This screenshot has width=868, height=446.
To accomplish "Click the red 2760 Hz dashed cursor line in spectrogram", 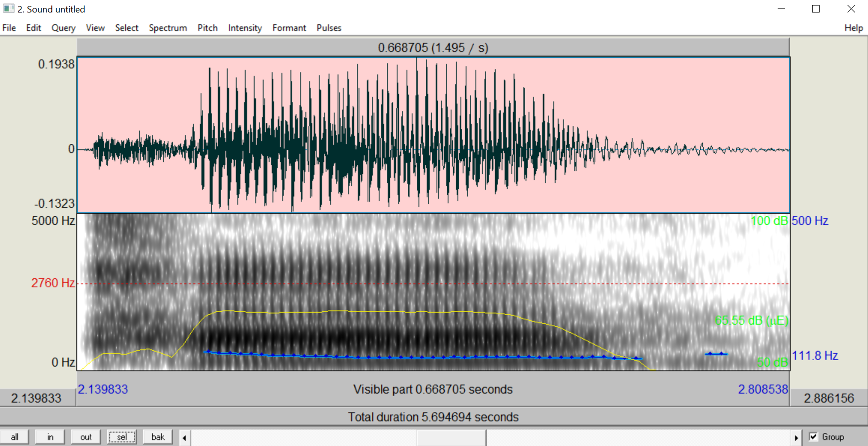I will pos(433,284).
